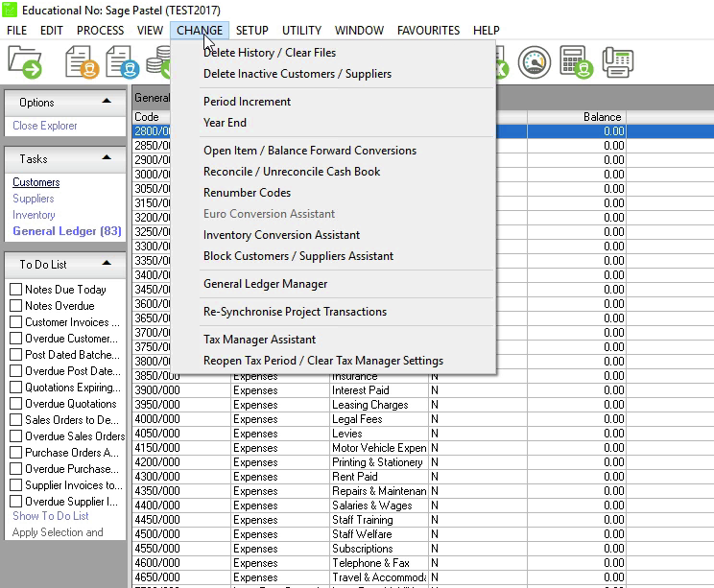714x588 pixels.
Task: Click the stacked coins toolbar icon
Action: point(158,63)
